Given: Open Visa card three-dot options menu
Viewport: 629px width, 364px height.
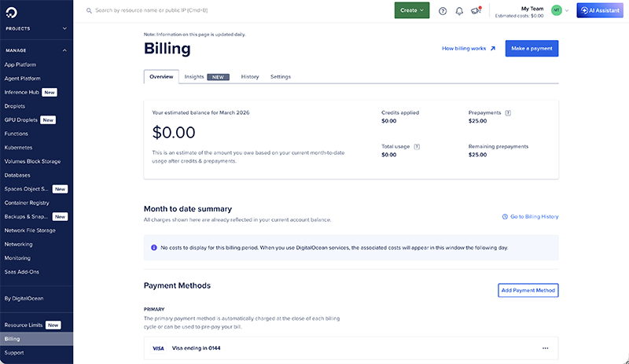Looking at the screenshot, I should coord(546,348).
